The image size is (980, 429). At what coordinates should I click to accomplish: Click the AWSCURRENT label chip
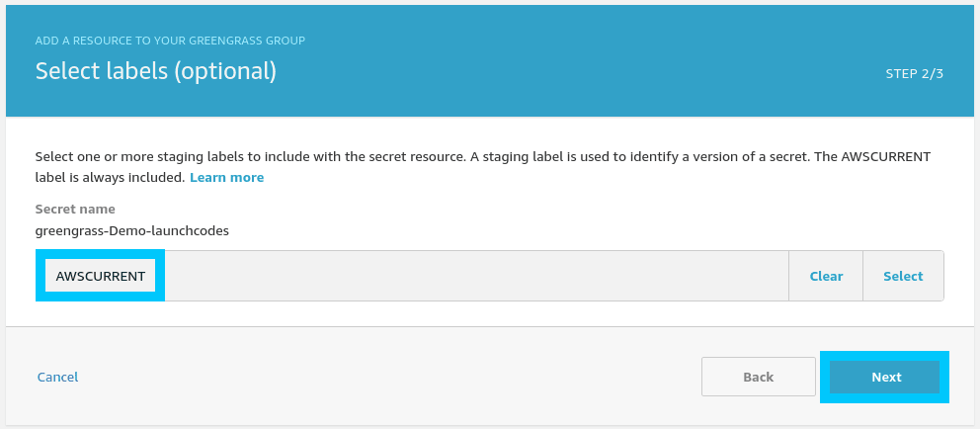tap(101, 276)
